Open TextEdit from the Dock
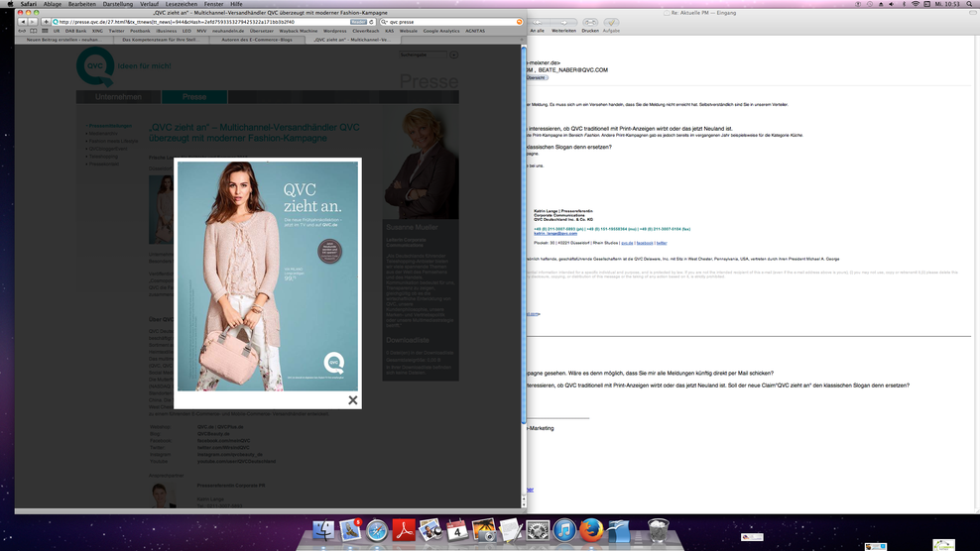This screenshot has width=980, height=551. [x=511, y=530]
